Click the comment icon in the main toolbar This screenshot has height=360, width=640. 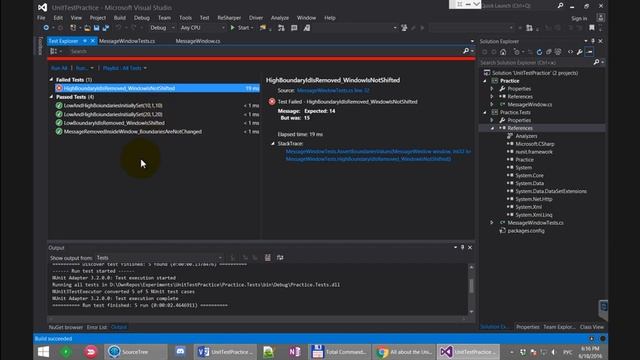tap(294, 28)
